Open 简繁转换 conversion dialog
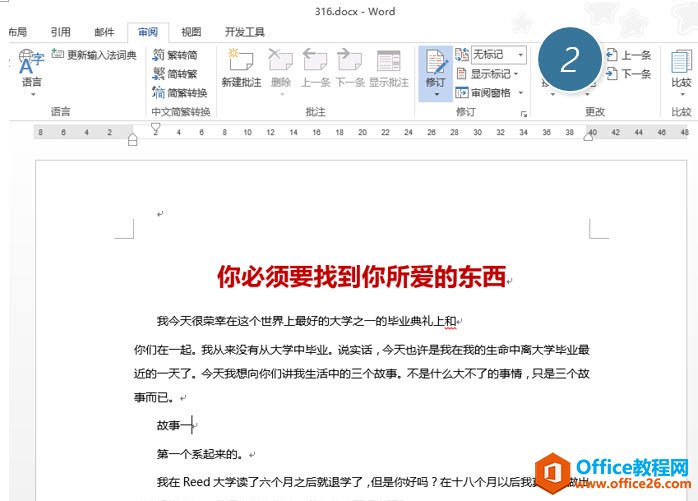 pos(179,92)
